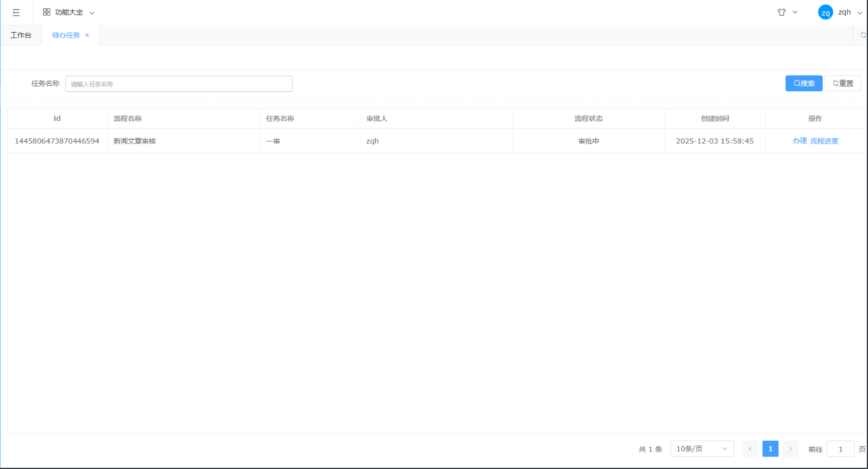Click the grid icon beside 功能大全
This screenshot has height=469, width=868.
pyautogui.click(x=47, y=12)
